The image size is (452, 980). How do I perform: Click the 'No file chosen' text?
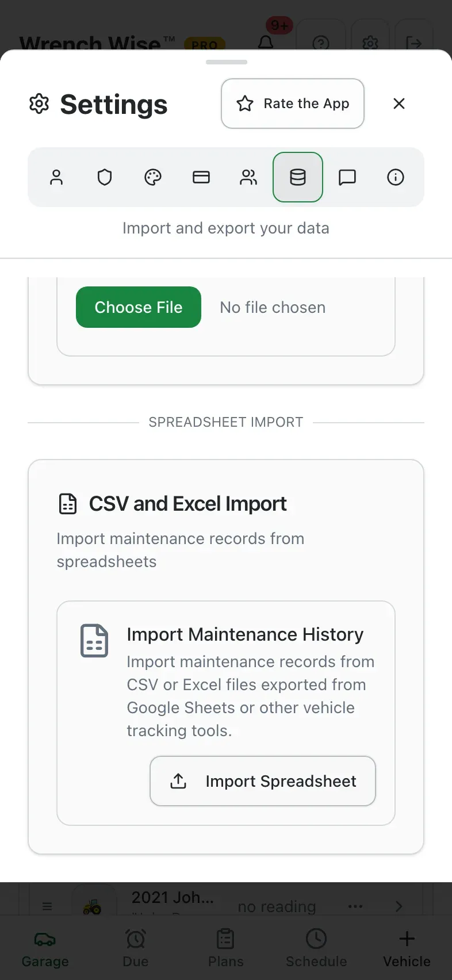click(x=273, y=308)
